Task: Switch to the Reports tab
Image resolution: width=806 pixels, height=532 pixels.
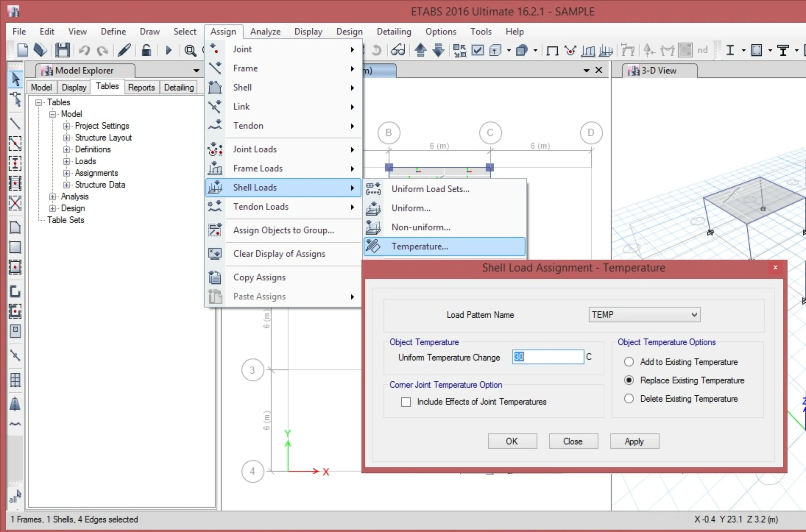Action: [x=141, y=88]
